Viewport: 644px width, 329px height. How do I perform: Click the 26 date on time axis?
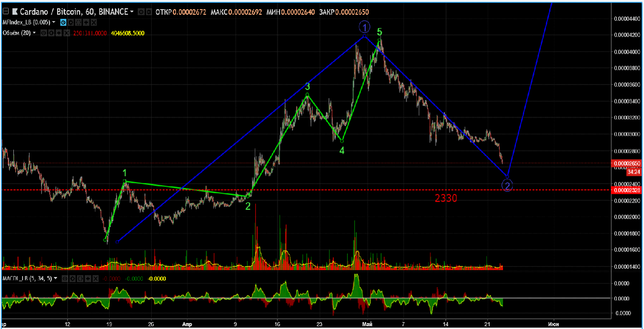coord(151,324)
